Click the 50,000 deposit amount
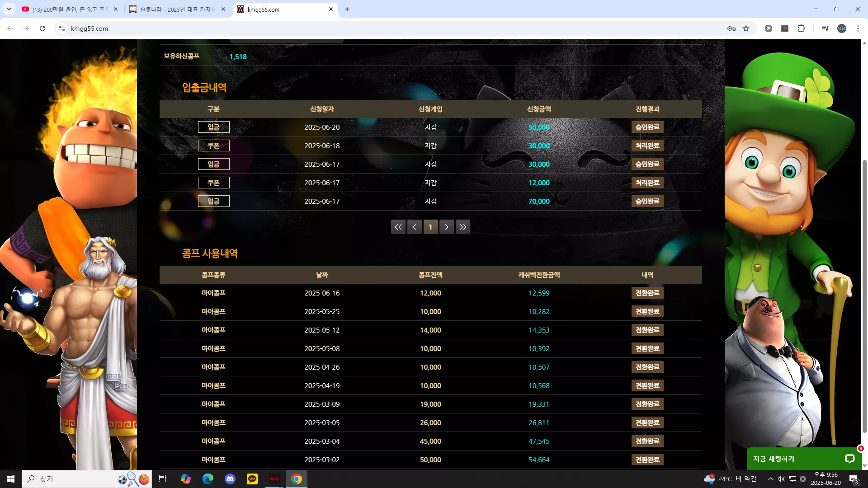The image size is (868, 488). coord(539,127)
